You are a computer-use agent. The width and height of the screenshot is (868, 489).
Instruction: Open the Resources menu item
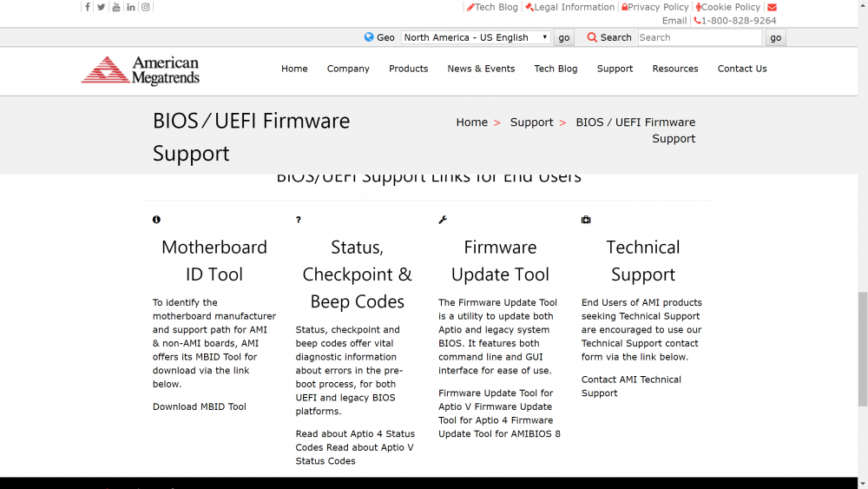(x=675, y=69)
